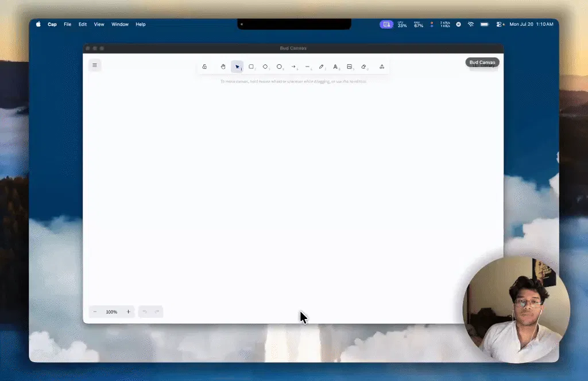Click the date and time Mon Jul 20
Image resolution: width=588 pixels, height=381 pixels.
point(531,24)
